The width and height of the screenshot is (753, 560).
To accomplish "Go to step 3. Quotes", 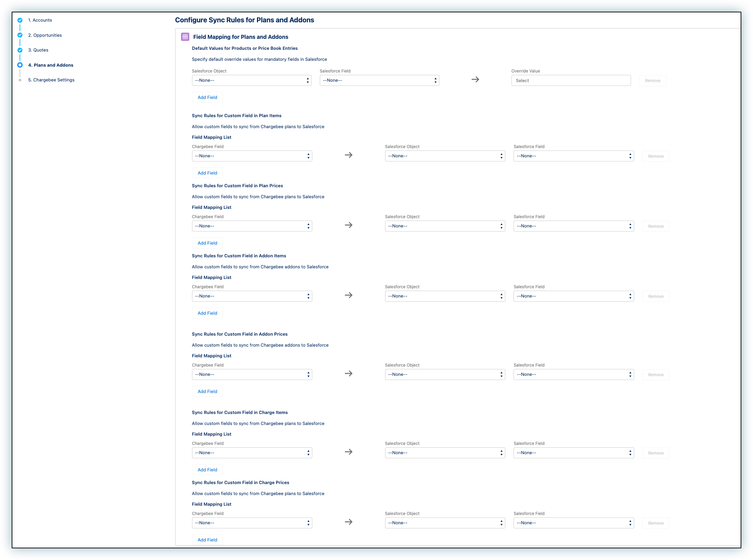I will (38, 50).
